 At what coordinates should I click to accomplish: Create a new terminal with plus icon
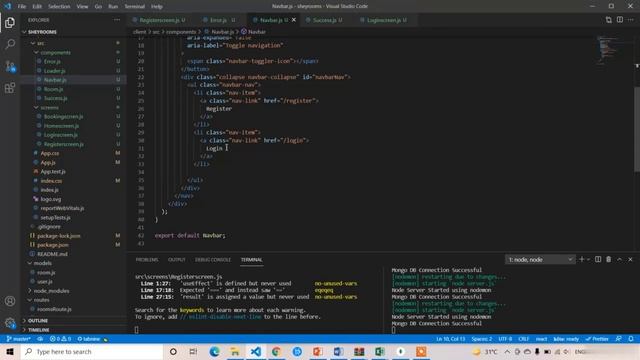582,260
